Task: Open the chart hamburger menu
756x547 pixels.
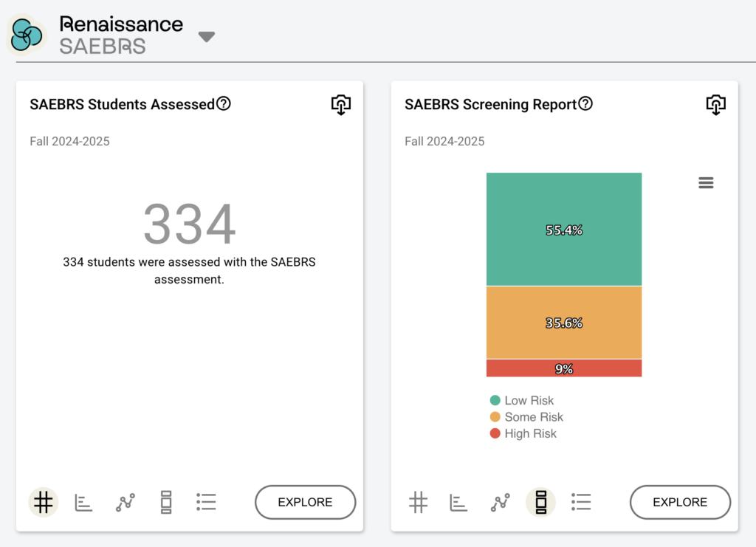Action: point(706,182)
